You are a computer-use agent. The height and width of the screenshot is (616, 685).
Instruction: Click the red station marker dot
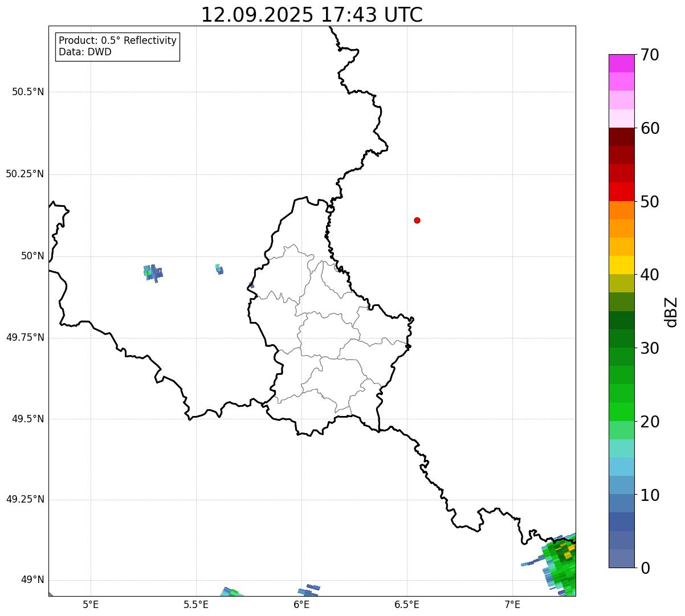coord(417,220)
